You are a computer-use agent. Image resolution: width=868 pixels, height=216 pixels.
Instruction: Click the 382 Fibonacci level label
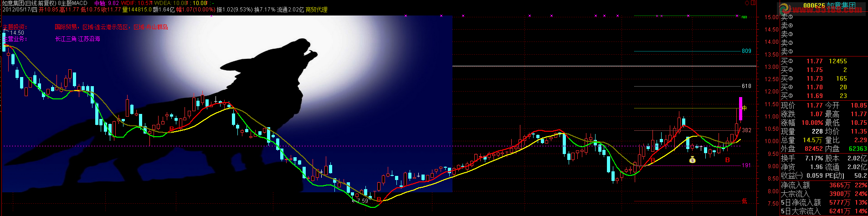click(x=746, y=130)
